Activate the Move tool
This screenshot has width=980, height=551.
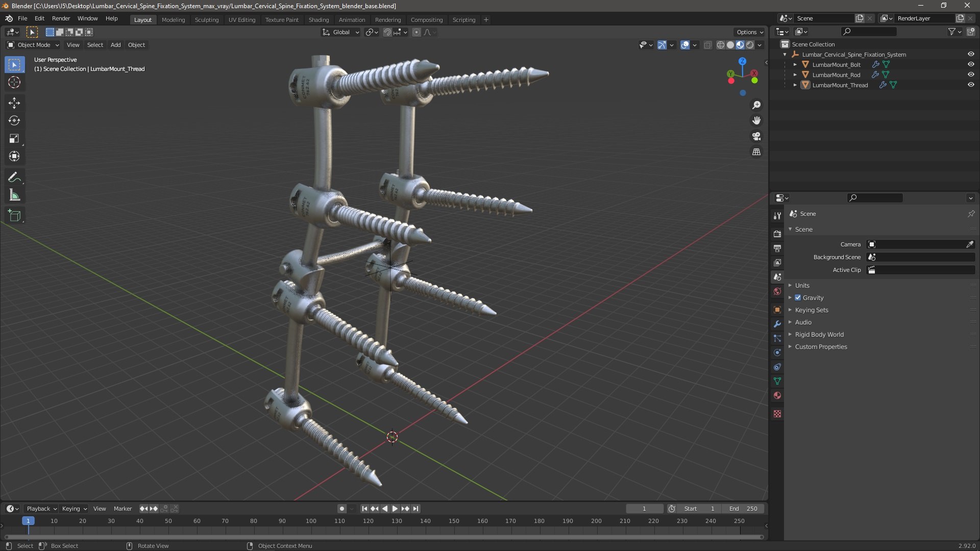click(x=14, y=103)
